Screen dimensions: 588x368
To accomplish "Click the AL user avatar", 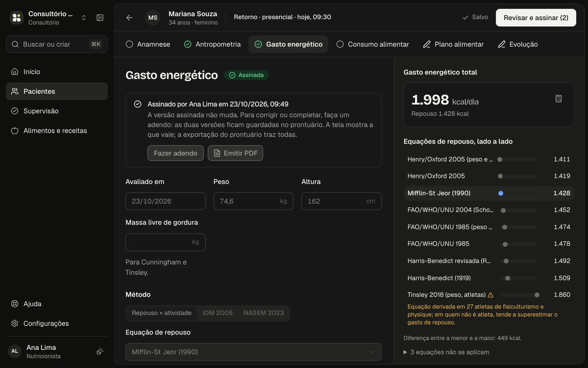I will coord(15,351).
